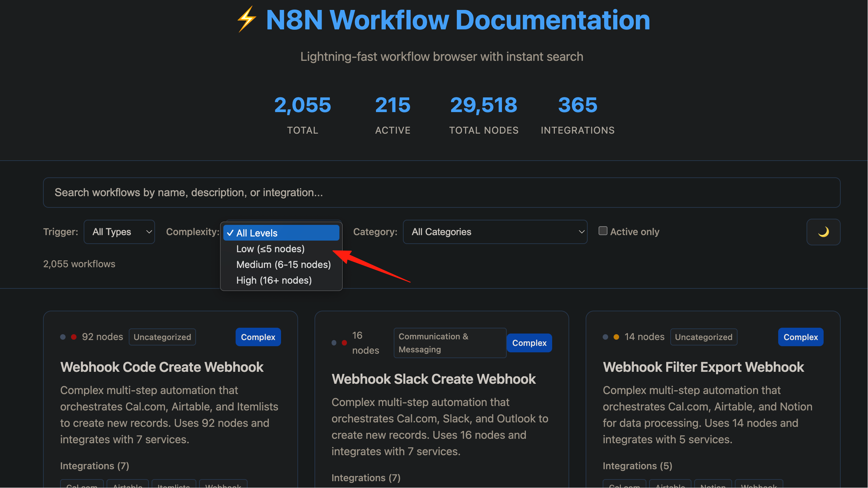868x488 pixels.
Task: Toggle the moon dark-mode theme button
Action: (823, 232)
